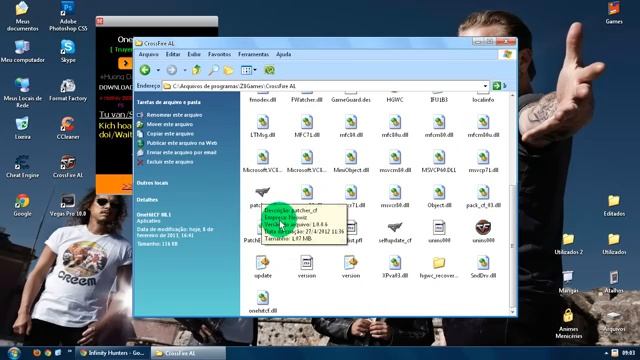Select the MFC71.dll file
The height and width of the screenshot is (360, 640).
click(307, 126)
